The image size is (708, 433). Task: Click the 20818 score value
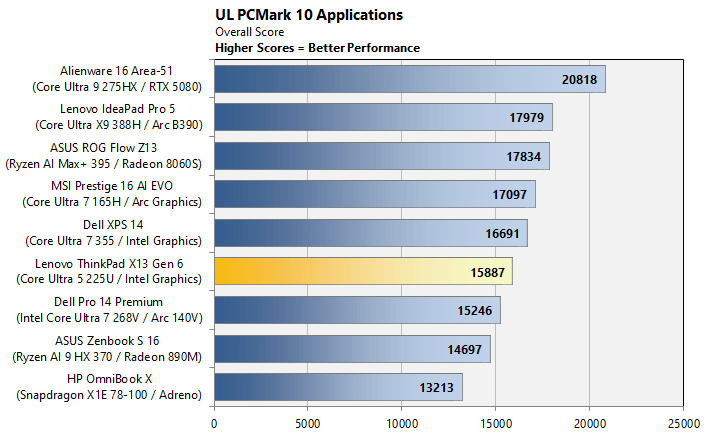coord(579,80)
